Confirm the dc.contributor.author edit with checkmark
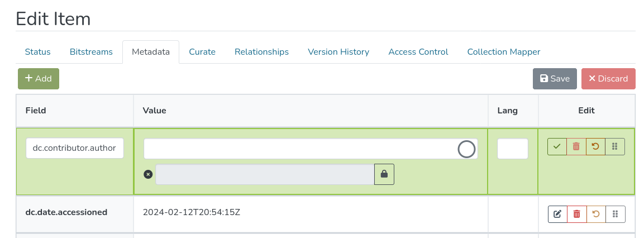Screen dimensions: 644x238 point(557,146)
